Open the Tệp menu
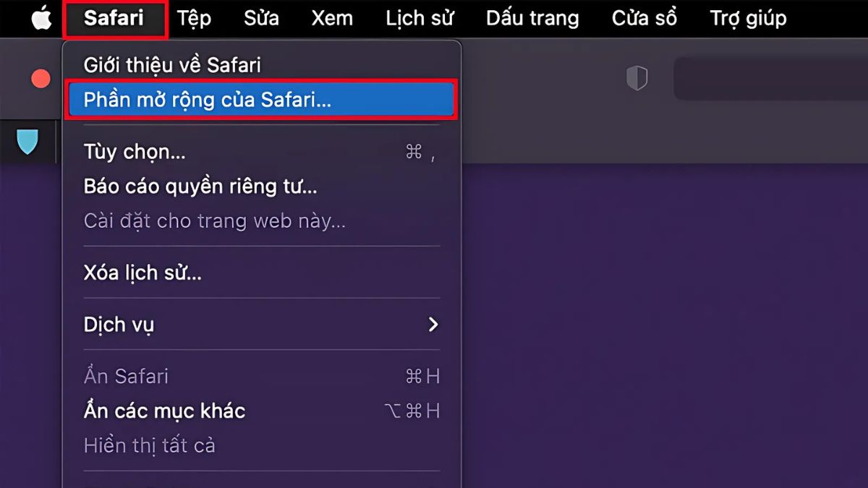This screenshot has height=488, width=868. [194, 18]
